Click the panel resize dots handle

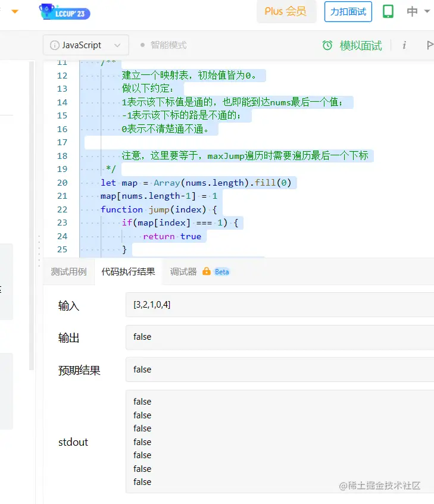(39, 251)
